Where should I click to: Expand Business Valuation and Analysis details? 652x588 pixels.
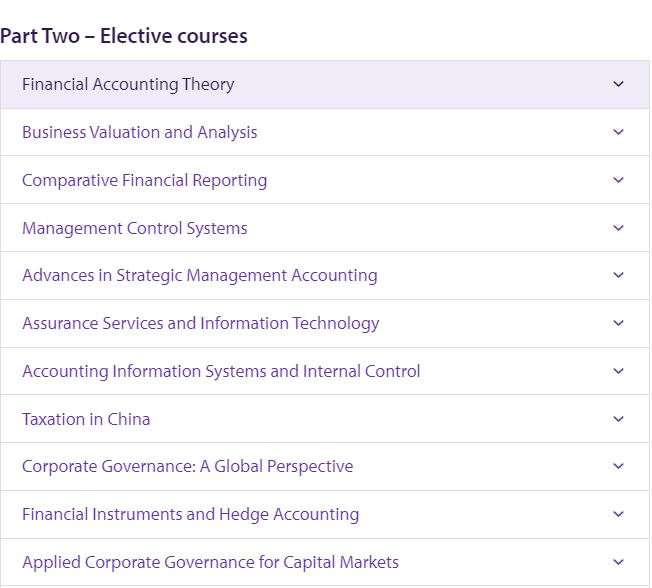pos(139,132)
